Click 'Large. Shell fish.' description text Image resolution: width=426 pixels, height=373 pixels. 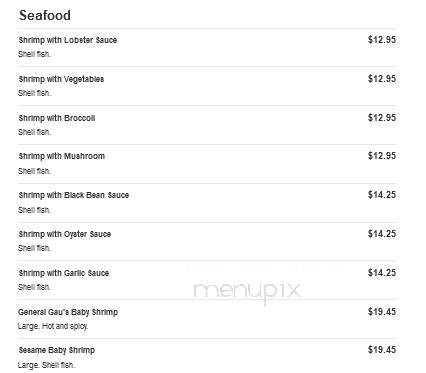click(46, 365)
